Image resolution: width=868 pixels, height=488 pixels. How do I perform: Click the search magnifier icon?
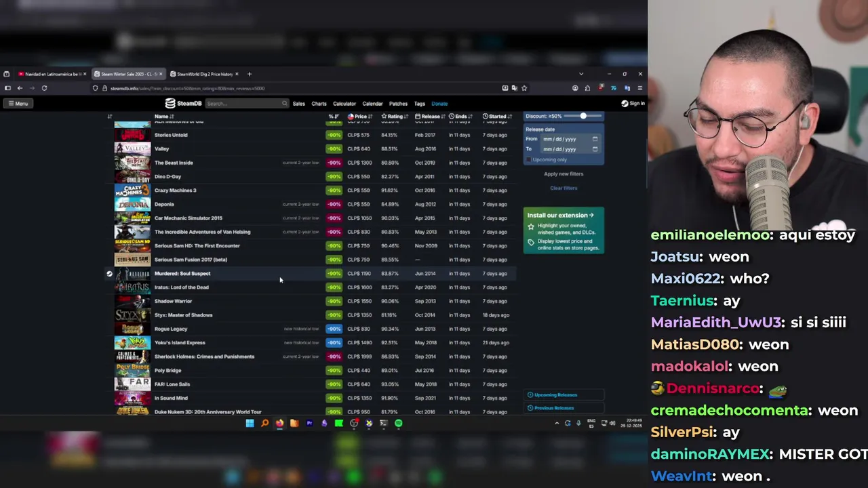pos(285,104)
